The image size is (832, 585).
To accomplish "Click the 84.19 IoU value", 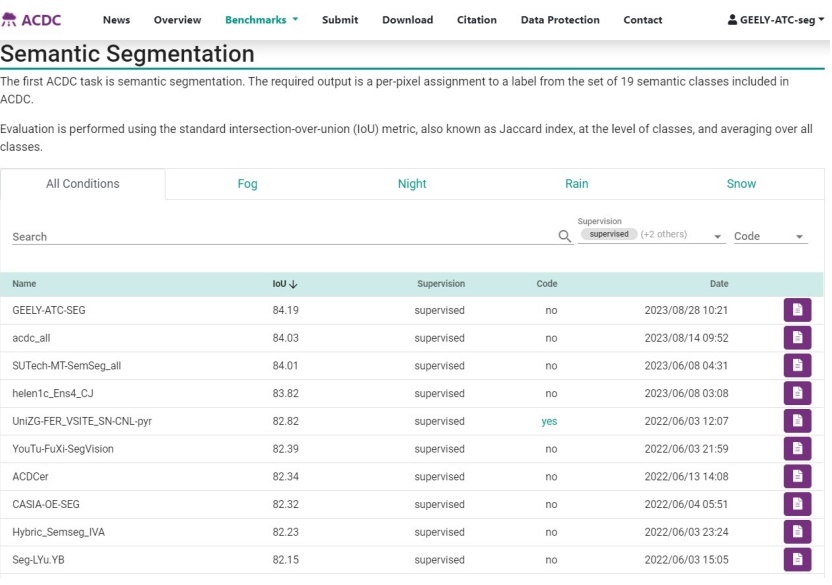I will (x=285, y=310).
